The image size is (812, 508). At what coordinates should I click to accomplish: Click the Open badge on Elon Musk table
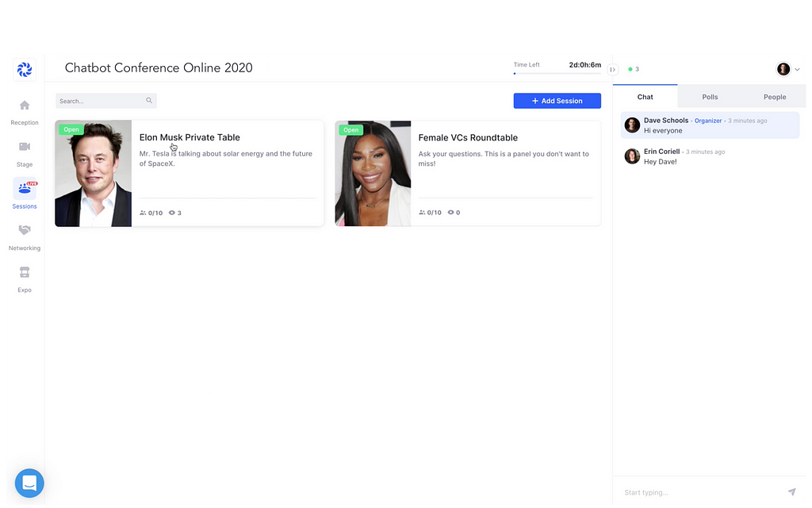coord(71,129)
